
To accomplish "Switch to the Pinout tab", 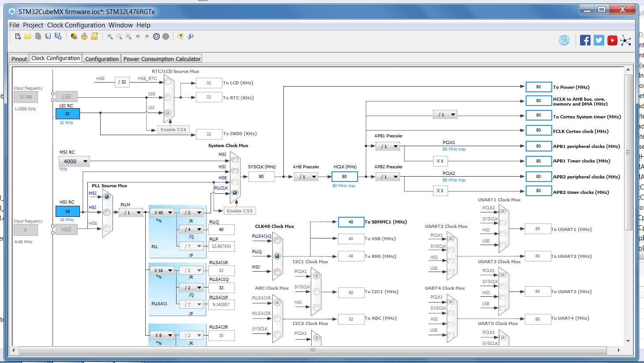I will [x=19, y=59].
